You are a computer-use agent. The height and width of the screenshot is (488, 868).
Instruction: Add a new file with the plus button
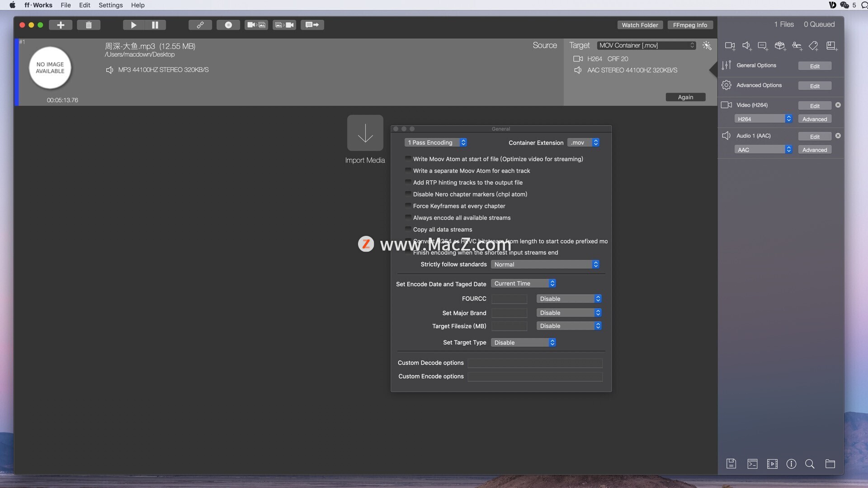pyautogui.click(x=61, y=25)
